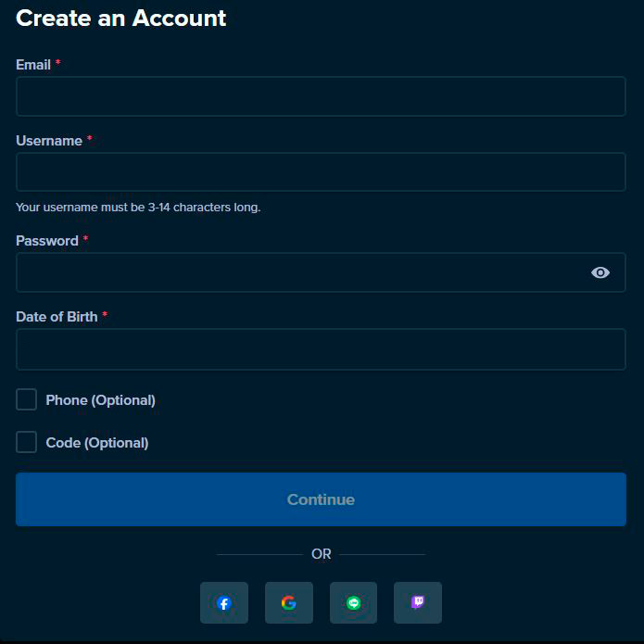Click the Phone (Optional) label text
This screenshot has width=644, height=644.
[101, 400]
